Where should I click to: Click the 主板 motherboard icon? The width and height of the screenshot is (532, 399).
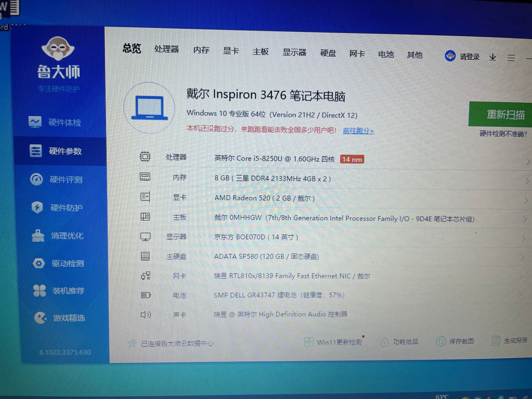click(145, 217)
